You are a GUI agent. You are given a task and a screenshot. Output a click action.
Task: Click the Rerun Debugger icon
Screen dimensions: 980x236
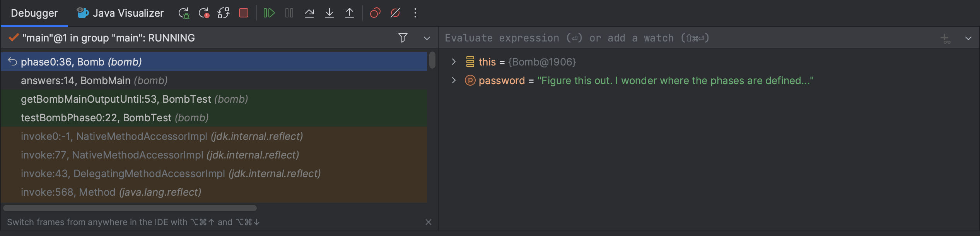(x=183, y=13)
